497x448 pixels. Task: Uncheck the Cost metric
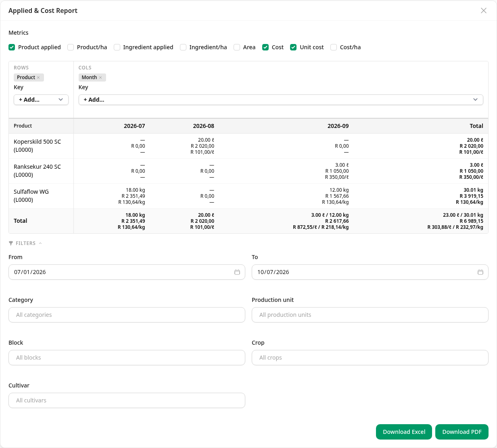click(x=265, y=47)
